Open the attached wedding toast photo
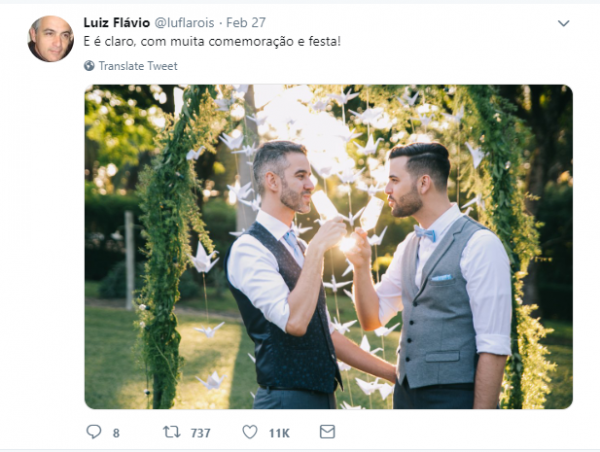The image size is (600, 452). point(328,246)
